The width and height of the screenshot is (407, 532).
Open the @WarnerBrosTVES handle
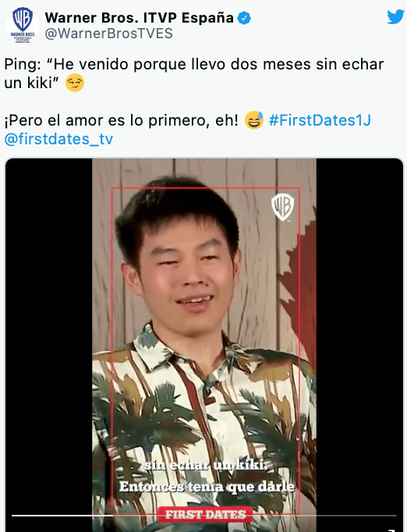109,34
